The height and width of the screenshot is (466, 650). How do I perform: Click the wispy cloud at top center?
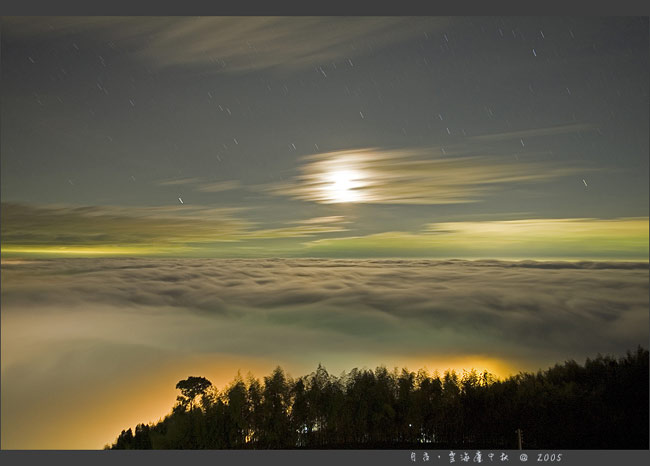[x=250, y=42]
